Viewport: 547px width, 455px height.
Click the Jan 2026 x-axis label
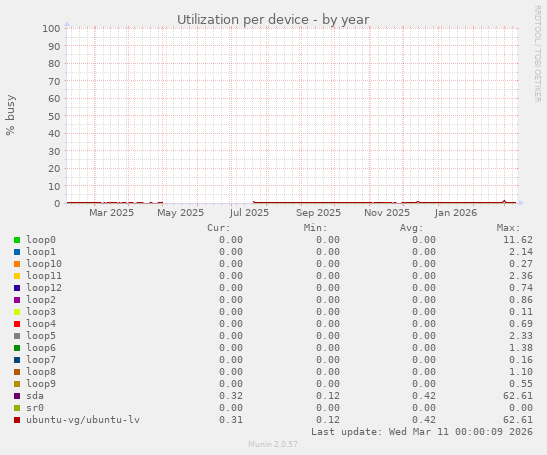456,213
